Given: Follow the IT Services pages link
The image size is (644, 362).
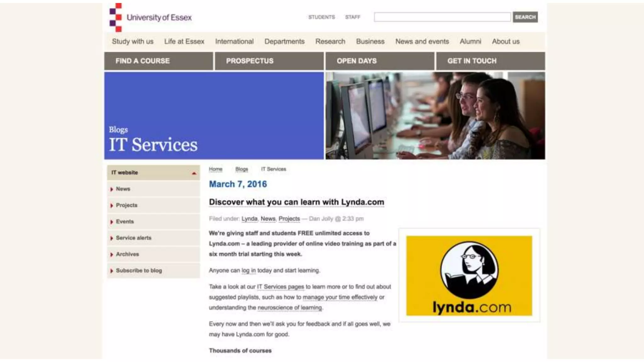Looking at the screenshot, I should 280,287.
